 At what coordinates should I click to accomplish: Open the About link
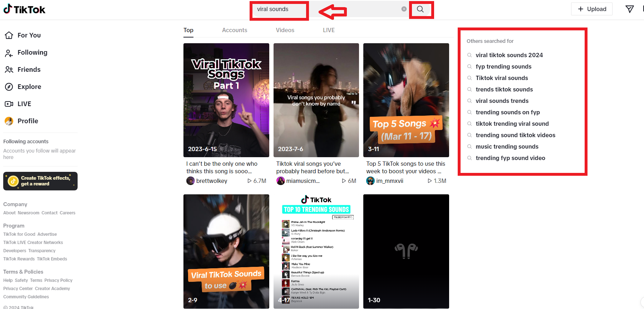point(9,213)
